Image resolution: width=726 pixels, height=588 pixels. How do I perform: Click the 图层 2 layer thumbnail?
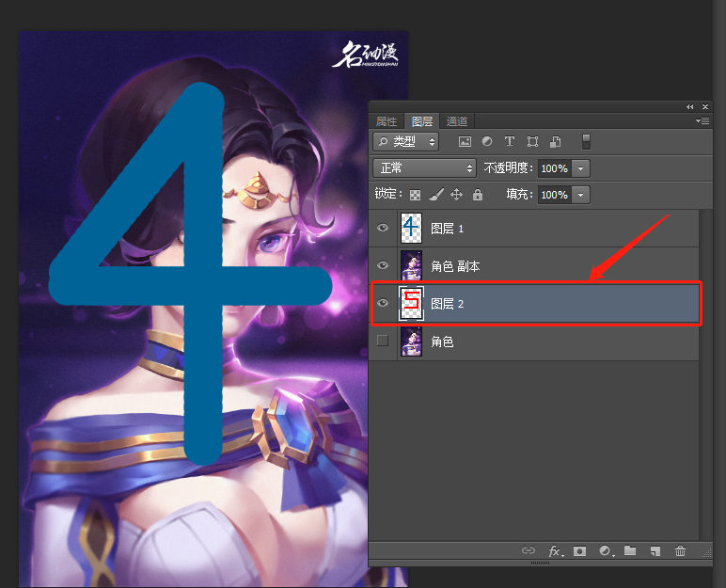(411, 304)
